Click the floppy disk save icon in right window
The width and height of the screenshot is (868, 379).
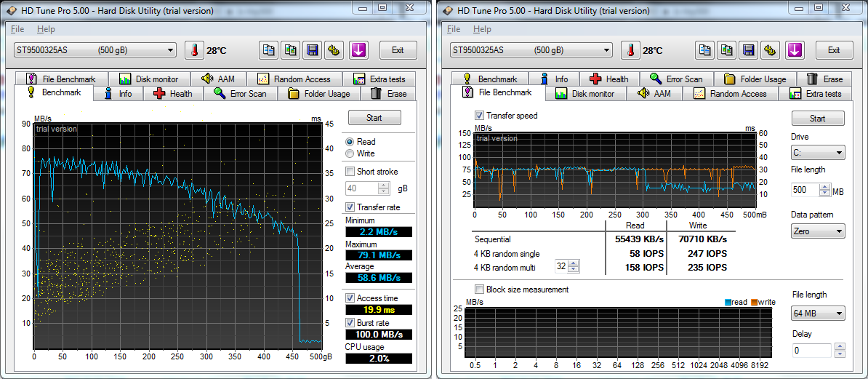[x=748, y=50]
